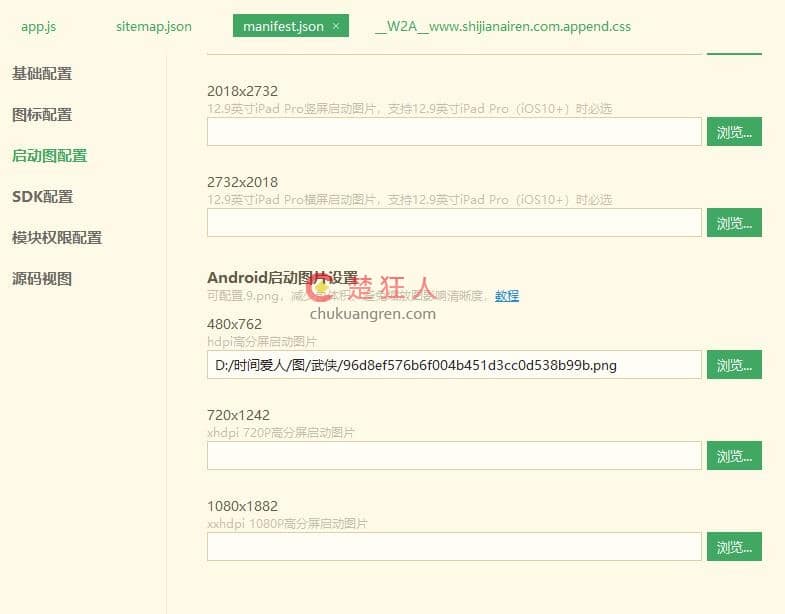Image resolution: width=785 pixels, height=614 pixels.
Task: Open the 教程 tutorial link
Action: pyautogui.click(x=507, y=296)
